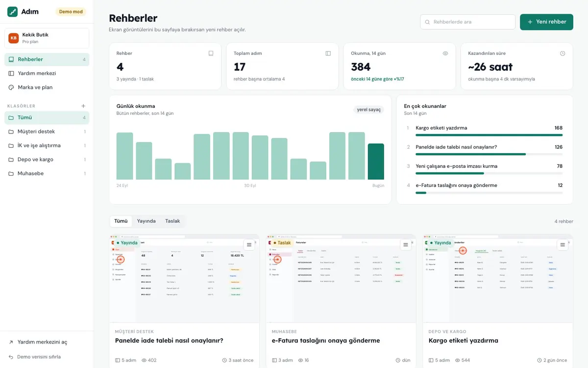Image resolution: width=588 pixels, height=368 pixels.
Task: Switch to the Tümü filter tab above guide cards
Action: pos(121,221)
